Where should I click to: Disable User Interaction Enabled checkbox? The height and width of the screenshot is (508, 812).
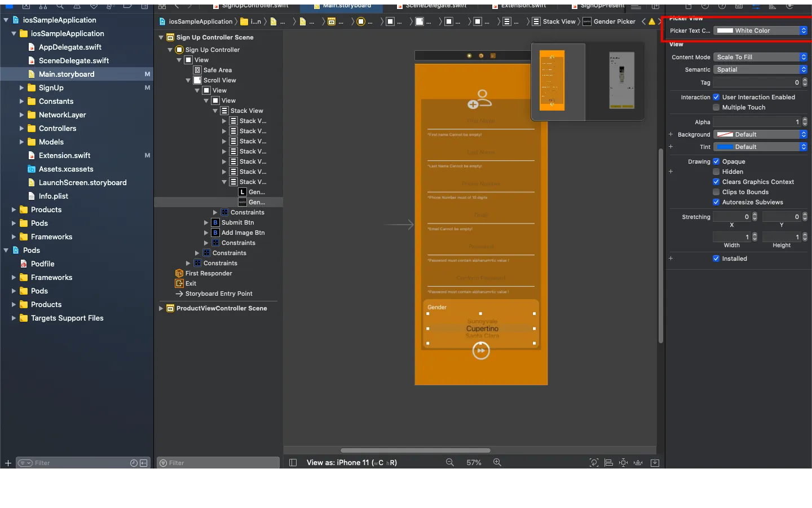coord(716,97)
